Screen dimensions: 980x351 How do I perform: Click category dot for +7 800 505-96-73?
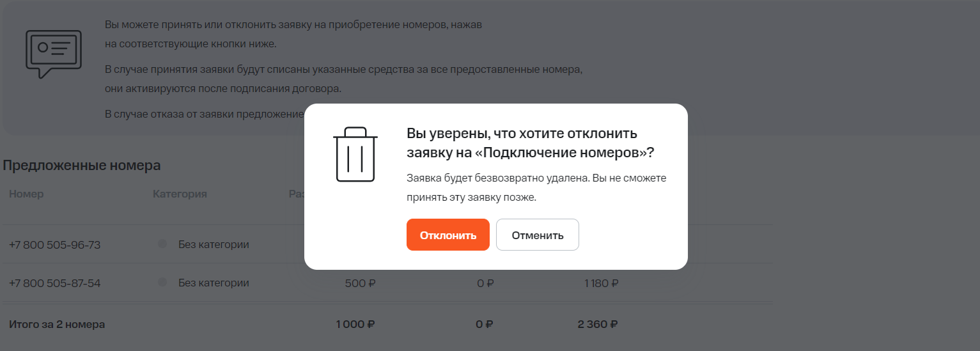click(x=162, y=244)
